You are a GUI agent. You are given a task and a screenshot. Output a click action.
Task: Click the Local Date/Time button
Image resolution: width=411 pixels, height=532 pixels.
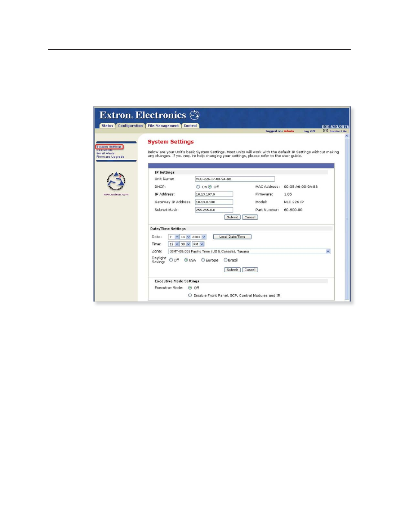pos(232,236)
